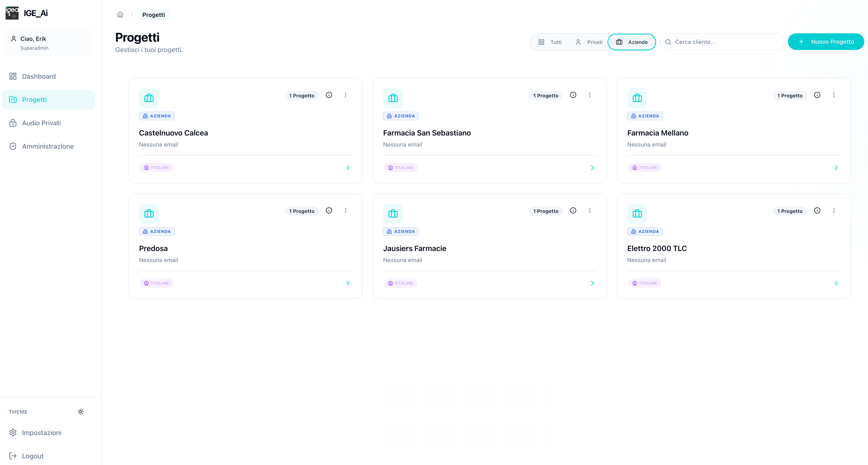This screenshot has height=465, width=868.
Task: Expand Farmacia San Sebastiano with chevron arrow
Action: click(x=592, y=168)
